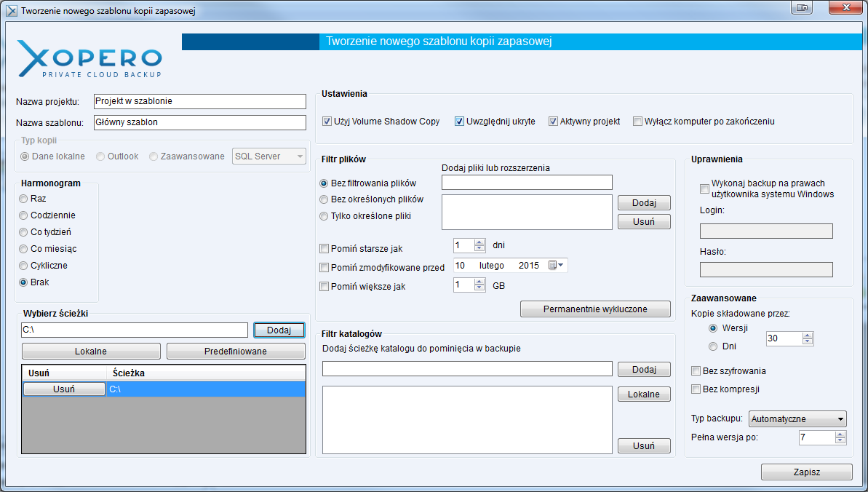868x492 pixels.
Task: Save template with Zapisz button
Action: (x=807, y=472)
